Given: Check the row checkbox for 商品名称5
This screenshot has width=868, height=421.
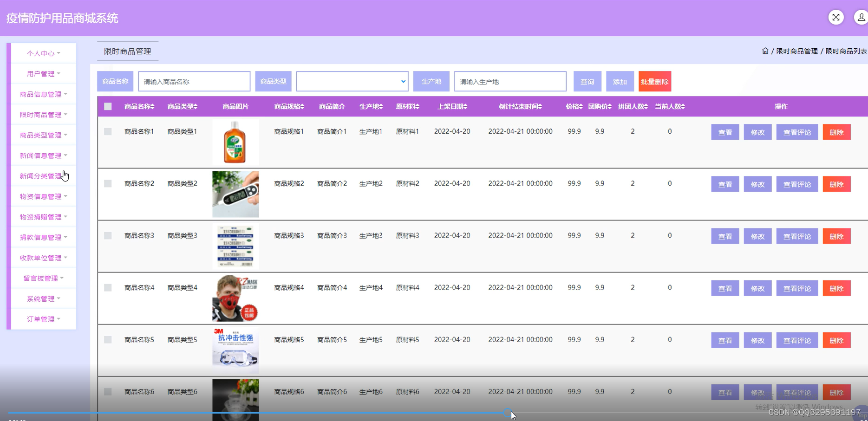Looking at the screenshot, I should [x=108, y=339].
